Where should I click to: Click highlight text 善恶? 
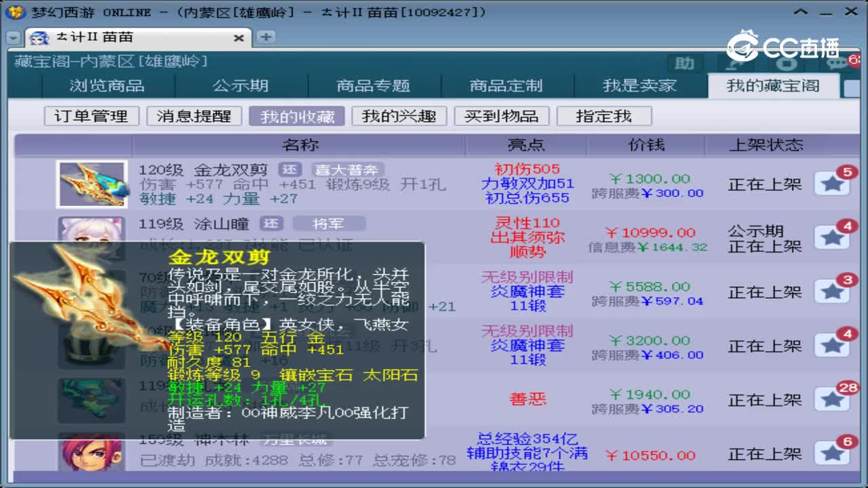pos(528,400)
